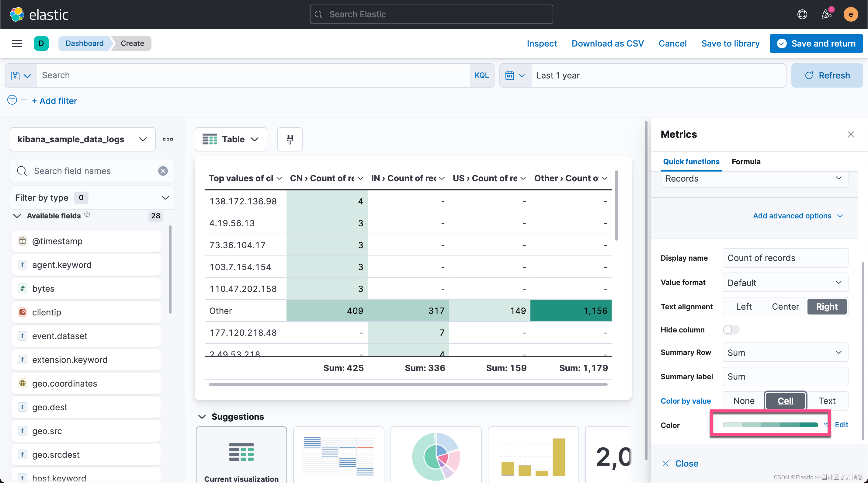868x483 pixels.
Task: Click Save and return button
Action: click(816, 43)
